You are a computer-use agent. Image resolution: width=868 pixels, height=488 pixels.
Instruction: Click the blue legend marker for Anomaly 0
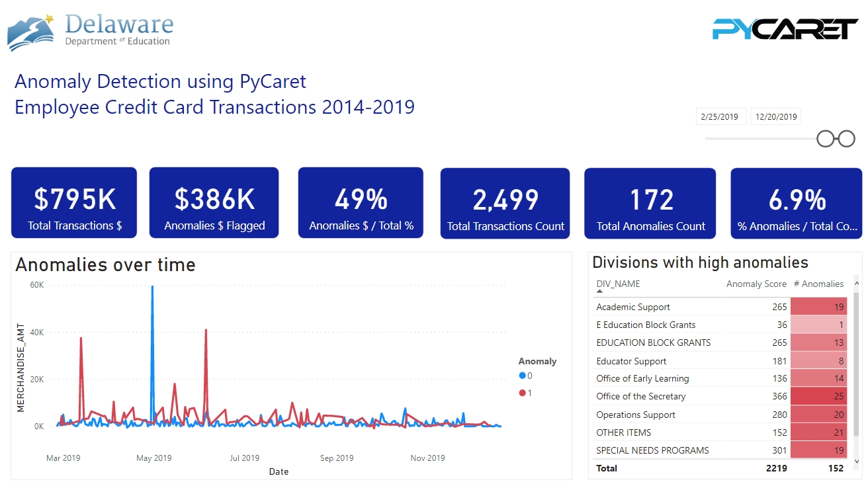pyautogui.click(x=523, y=376)
